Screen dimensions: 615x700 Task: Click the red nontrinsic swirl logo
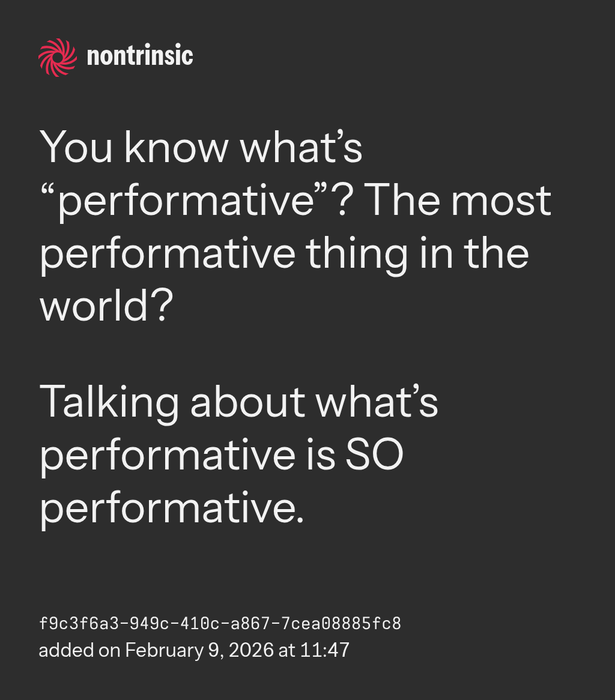point(57,57)
